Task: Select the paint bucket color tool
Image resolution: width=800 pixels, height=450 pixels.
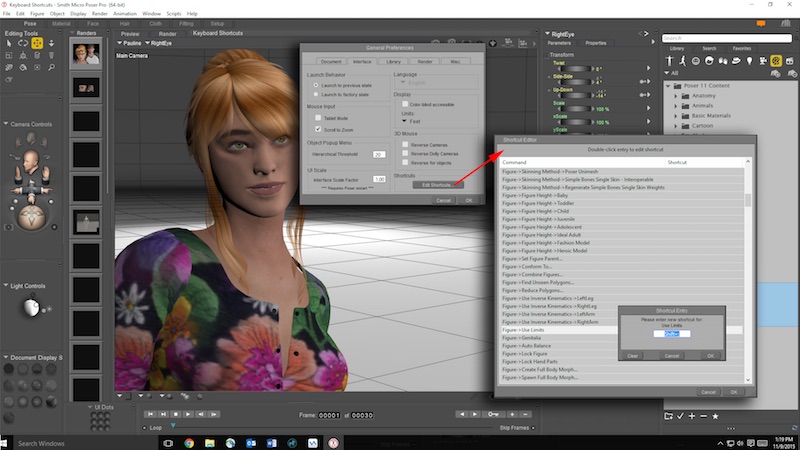Action: [23, 67]
